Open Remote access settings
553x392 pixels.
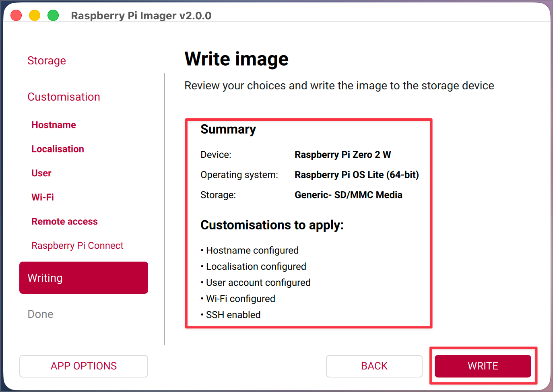(x=64, y=221)
